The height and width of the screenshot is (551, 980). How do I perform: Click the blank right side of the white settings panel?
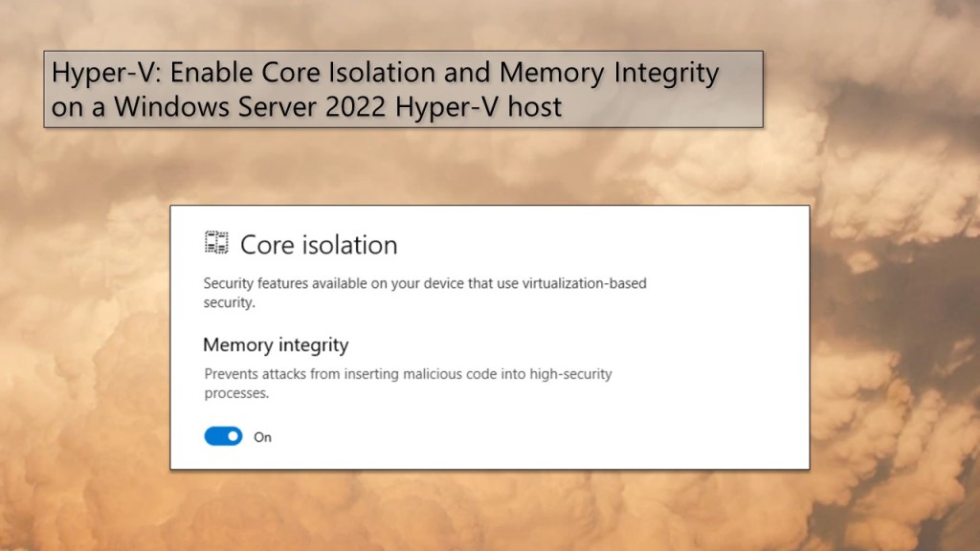(727, 364)
